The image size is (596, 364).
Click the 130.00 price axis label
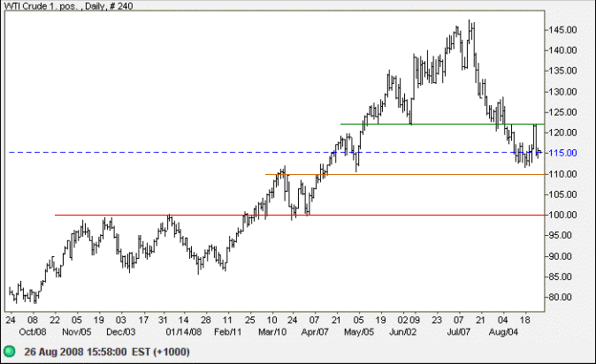tap(563, 92)
